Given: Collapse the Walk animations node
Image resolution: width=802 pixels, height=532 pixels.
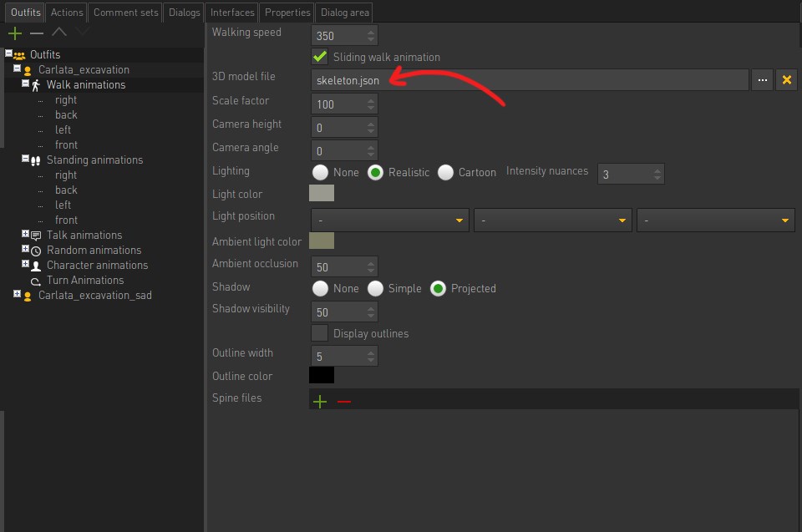Looking at the screenshot, I should pyautogui.click(x=25, y=83).
